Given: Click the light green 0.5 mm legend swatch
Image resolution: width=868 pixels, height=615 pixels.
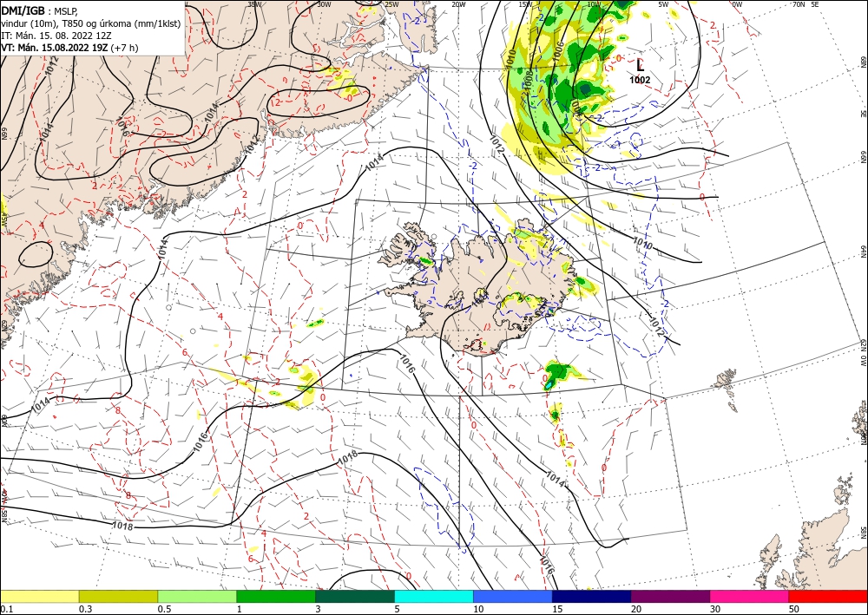Looking at the screenshot, I should pyautogui.click(x=197, y=596).
